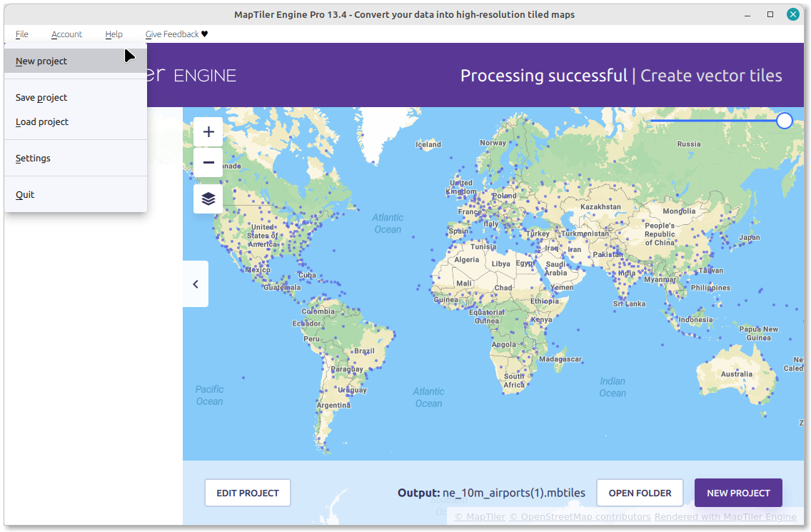811x532 pixels.
Task: Click the Processing successful header text
Action: pos(543,76)
